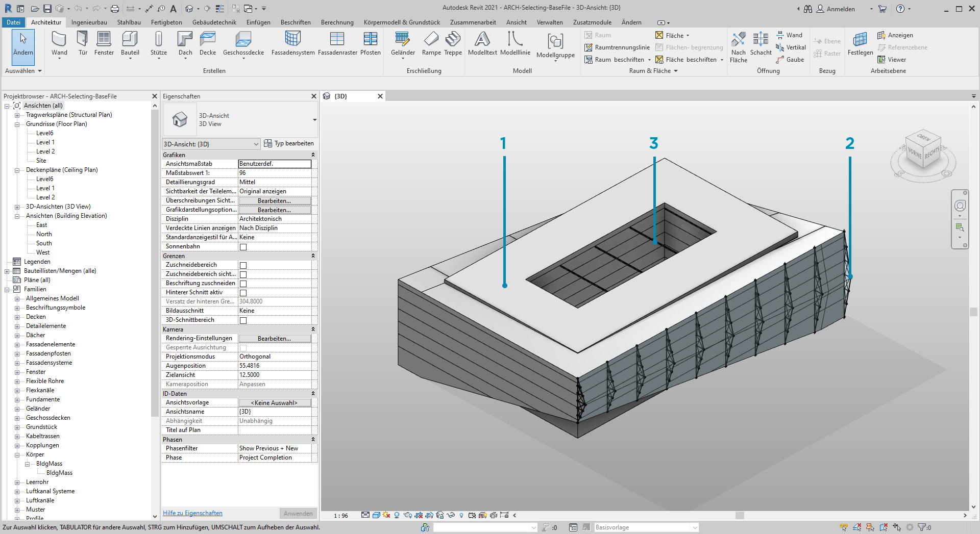The width and height of the screenshot is (980, 534).
Task: Open the navigation wheel in the nav bar
Action: pyautogui.click(x=960, y=206)
